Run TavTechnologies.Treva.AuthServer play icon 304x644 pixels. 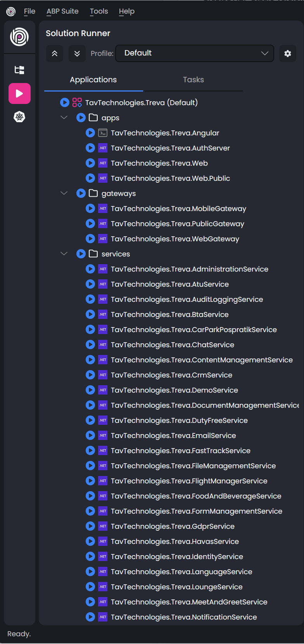[90, 148]
